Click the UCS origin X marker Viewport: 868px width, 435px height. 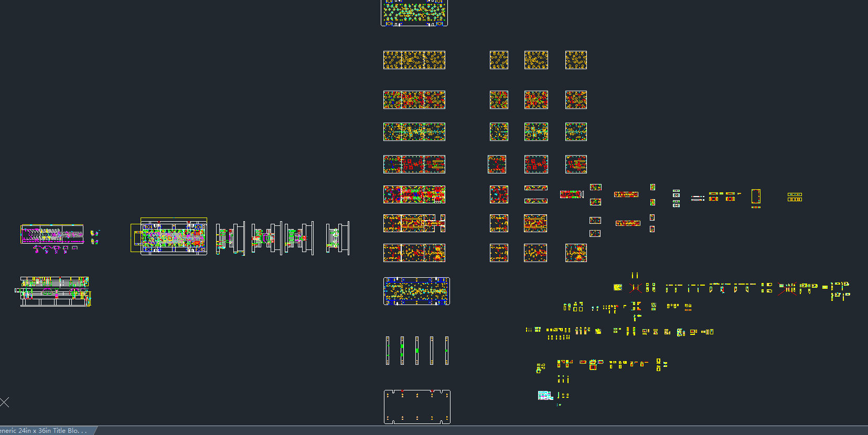(5, 403)
